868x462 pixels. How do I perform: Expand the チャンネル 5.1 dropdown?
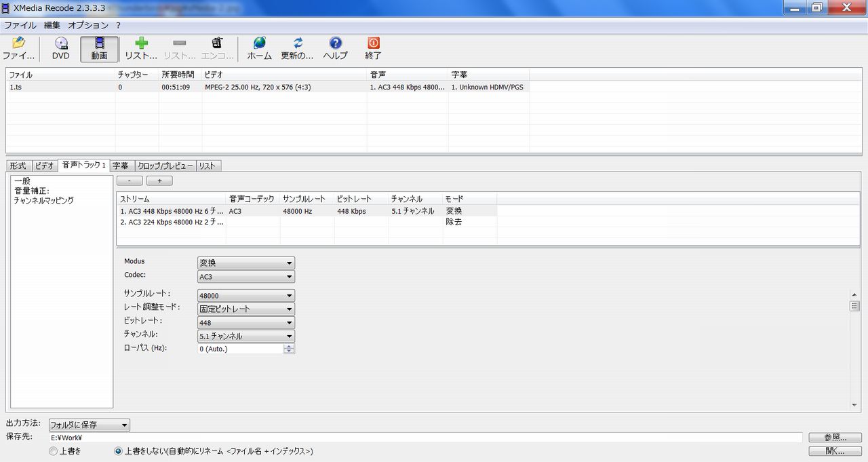click(246, 336)
